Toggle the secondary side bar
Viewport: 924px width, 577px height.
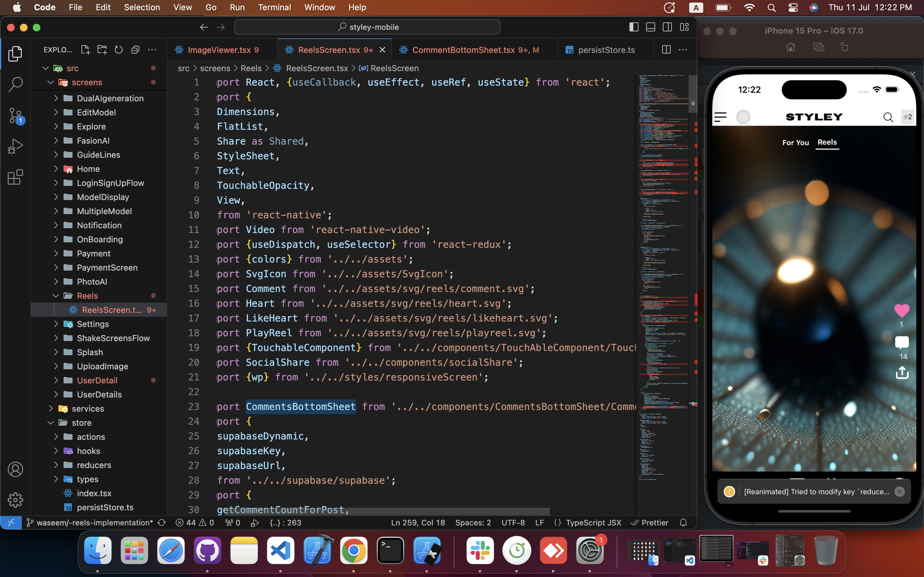click(x=667, y=27)
